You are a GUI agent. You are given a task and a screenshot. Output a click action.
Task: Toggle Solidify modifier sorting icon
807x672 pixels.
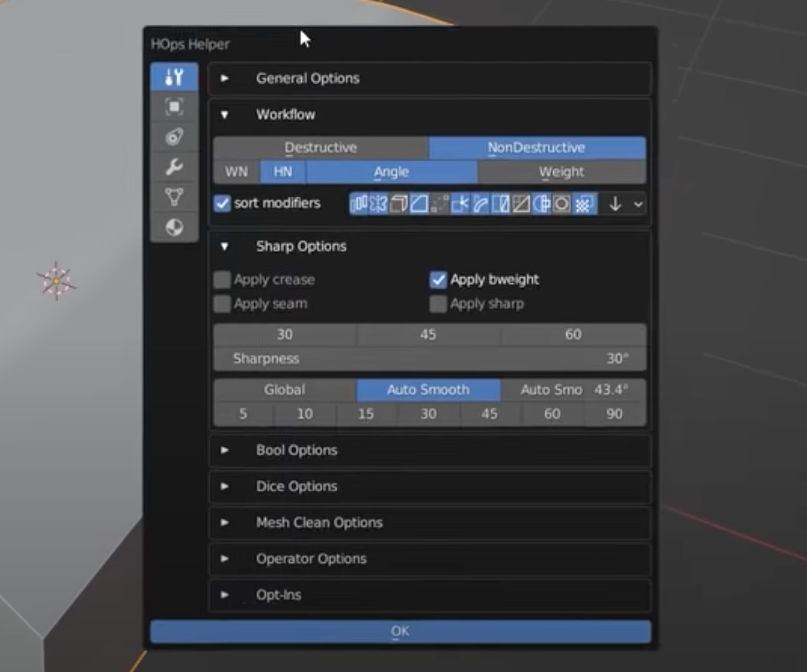pyautogui.click(x=399, y=204)
